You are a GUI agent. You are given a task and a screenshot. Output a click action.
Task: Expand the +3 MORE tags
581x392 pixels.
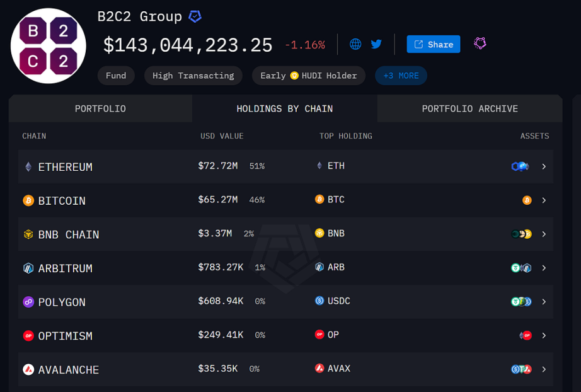click(x=401, y=76)
